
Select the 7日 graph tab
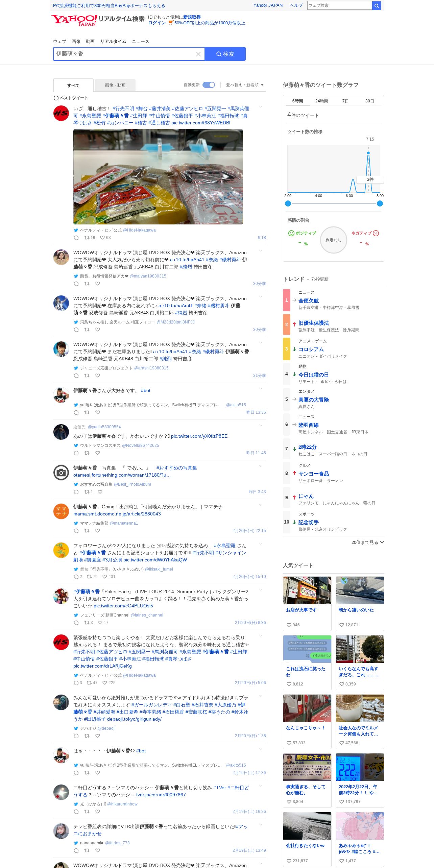(345, 101)
